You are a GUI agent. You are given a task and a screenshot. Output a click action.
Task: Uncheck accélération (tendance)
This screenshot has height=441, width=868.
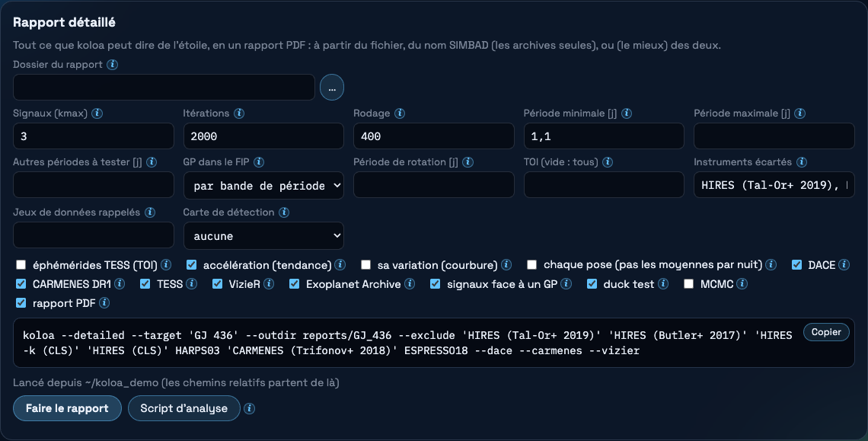tap(192, 265)
